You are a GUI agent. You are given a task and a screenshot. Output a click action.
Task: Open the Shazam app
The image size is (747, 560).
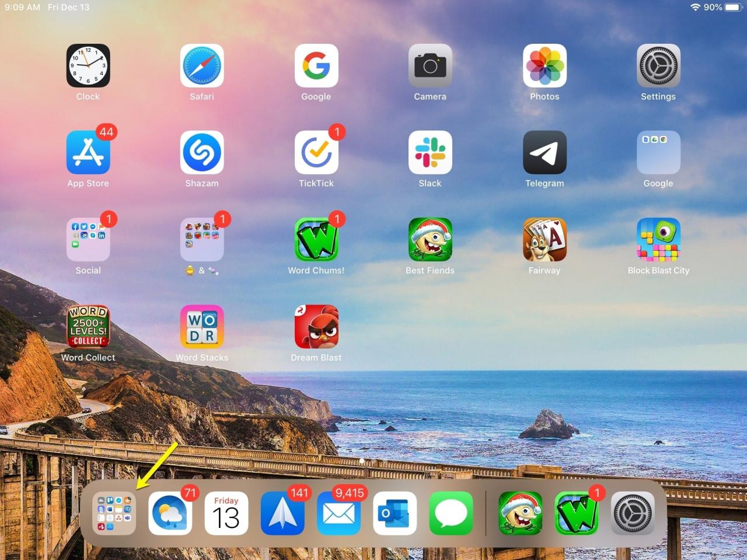click(202, 153)
